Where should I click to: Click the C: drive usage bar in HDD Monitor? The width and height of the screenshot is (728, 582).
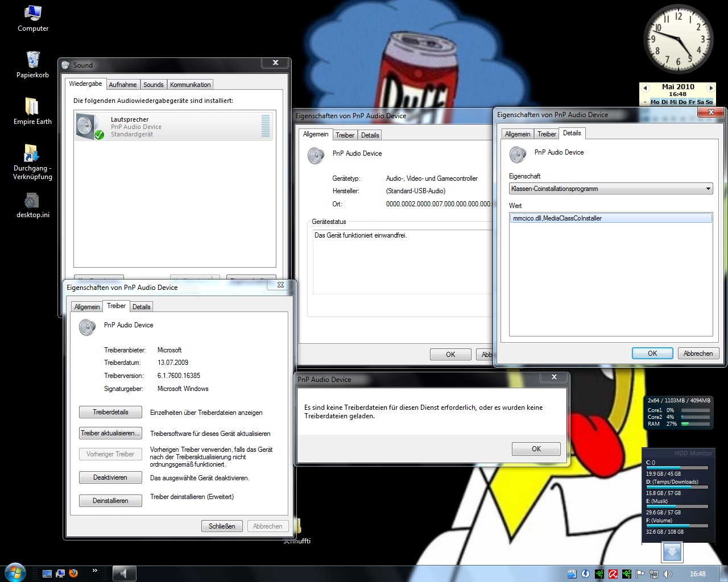coord(677,468)
